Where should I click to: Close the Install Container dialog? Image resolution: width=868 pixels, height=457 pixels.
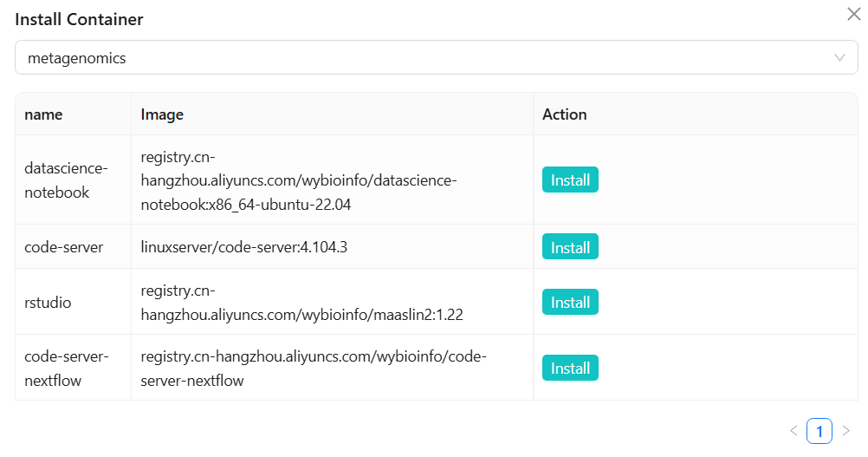click(x=853, y=13)
